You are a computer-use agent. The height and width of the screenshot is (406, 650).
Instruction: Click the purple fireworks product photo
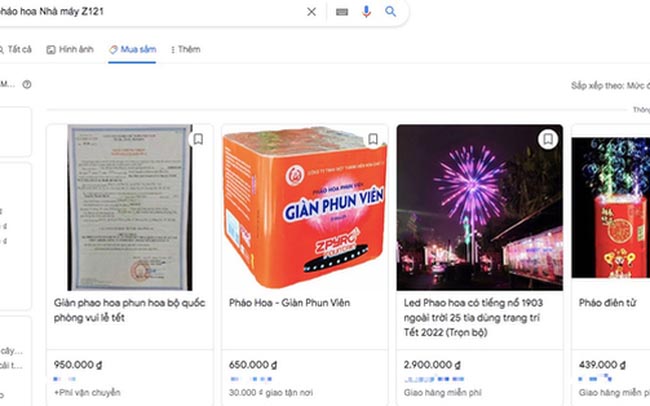[x=478, y=207]
